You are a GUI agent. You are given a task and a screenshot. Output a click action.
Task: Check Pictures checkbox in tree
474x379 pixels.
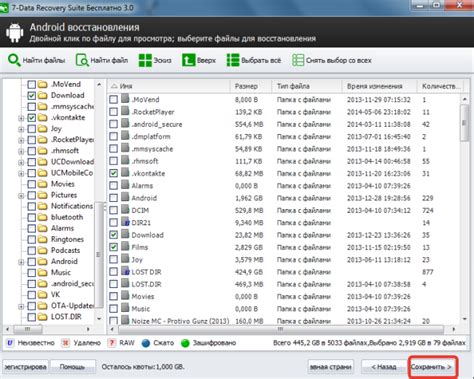click(x=31, y=195)
